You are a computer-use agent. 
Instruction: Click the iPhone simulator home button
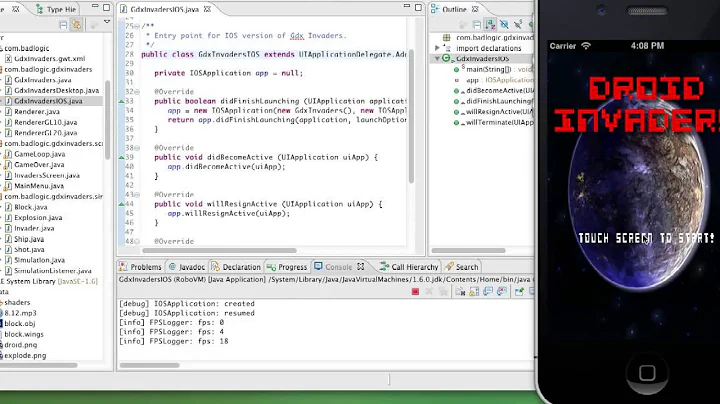647,372
